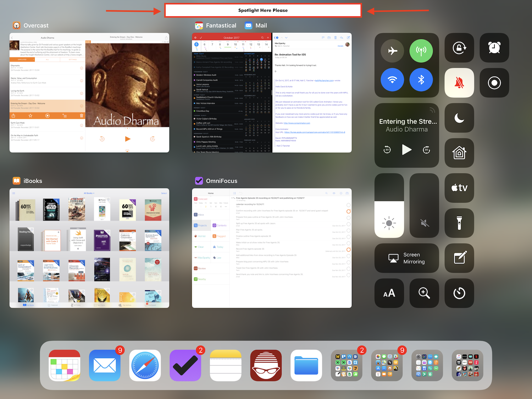Skip back 30 seconds in Now Playing tile
The image size is (532, 399).
click(387, 150)
